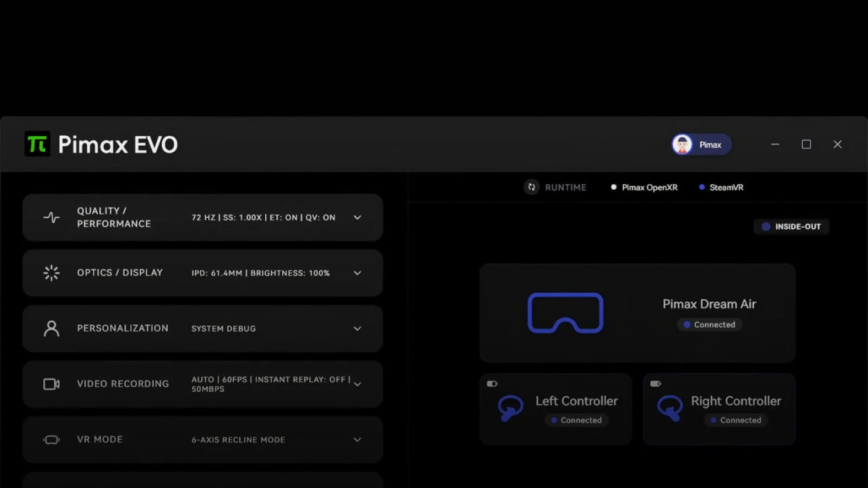Click the Left Controller Connected status
Viewport: 868px width, 488px height.
(x=576, y=421)
